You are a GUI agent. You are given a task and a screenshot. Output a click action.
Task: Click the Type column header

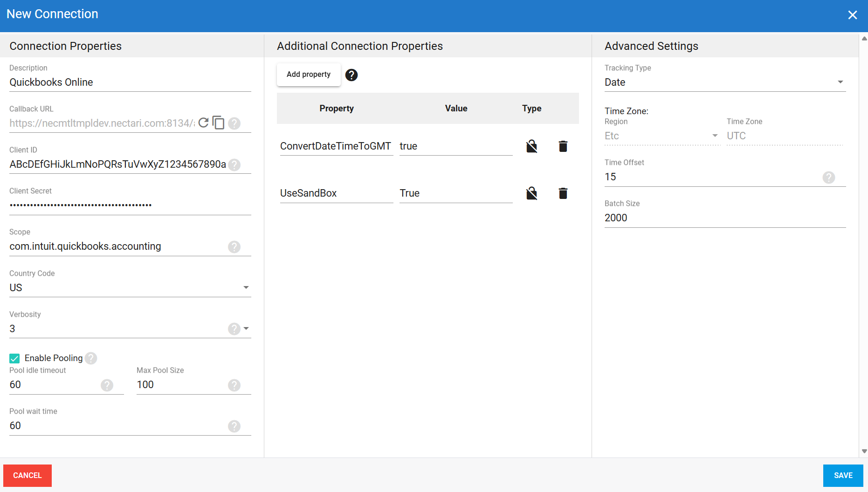click(x=532, y=109)
